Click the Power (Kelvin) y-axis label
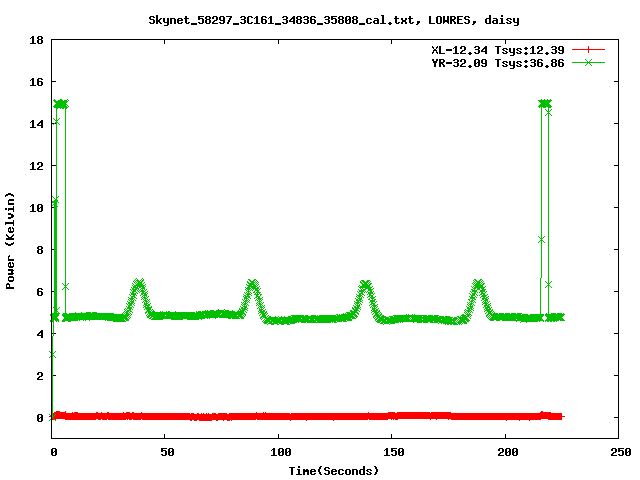Image resolution: width=640 pixels, height=480 pixels. point(10,241)
